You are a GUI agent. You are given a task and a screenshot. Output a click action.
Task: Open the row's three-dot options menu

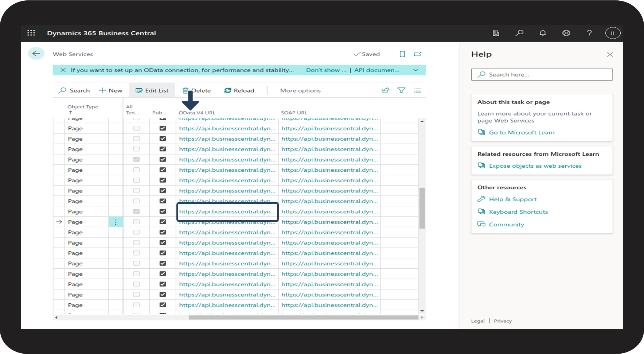point(116,222)
